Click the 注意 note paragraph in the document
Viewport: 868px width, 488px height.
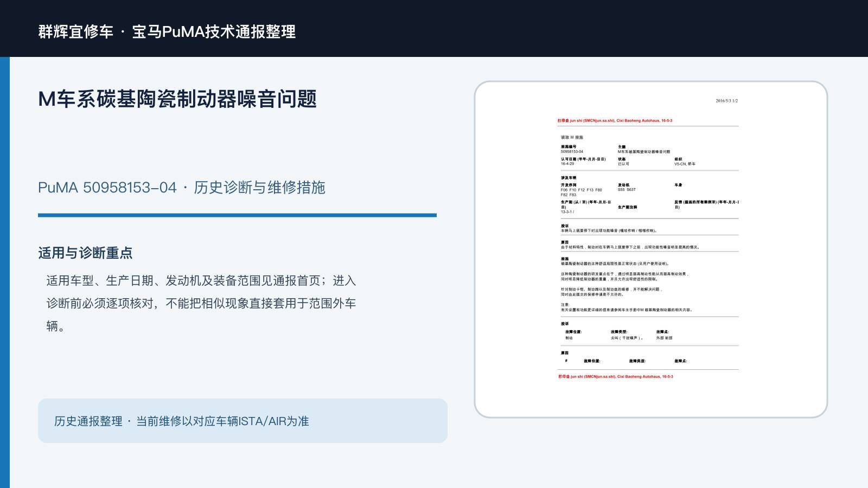pyautogui.click(x=627, y=307)
